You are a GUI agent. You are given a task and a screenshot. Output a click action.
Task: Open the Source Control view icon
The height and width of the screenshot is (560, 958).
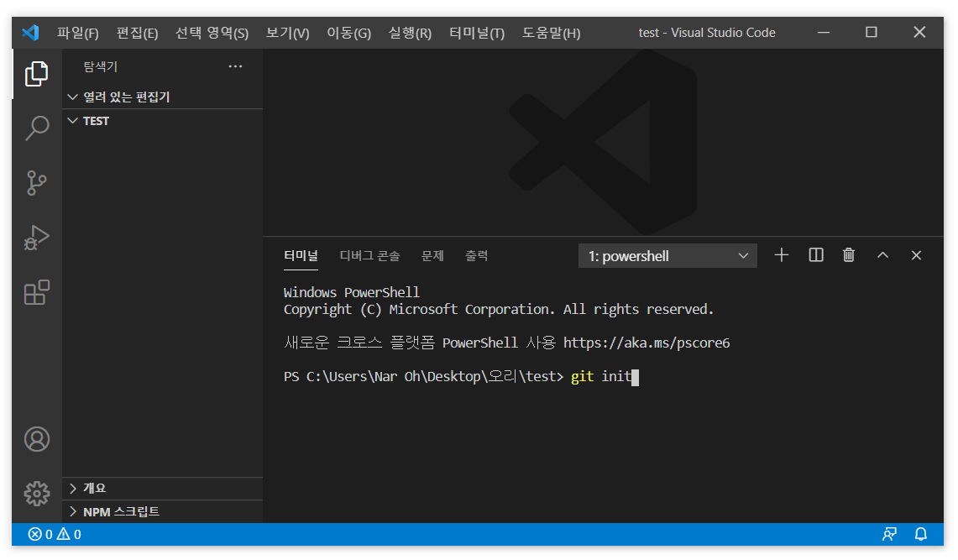pos(37,182)
